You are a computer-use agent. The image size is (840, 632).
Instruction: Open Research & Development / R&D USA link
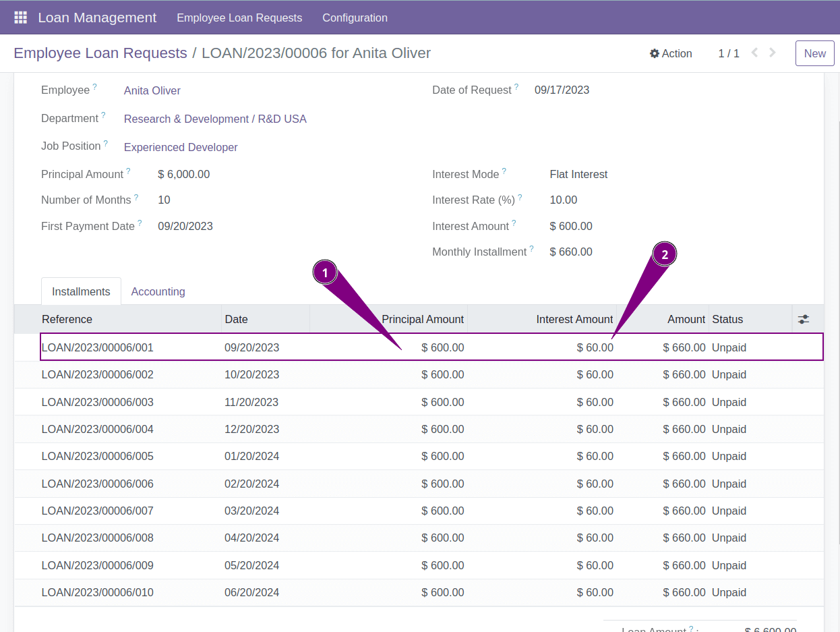tap(215, 119)
